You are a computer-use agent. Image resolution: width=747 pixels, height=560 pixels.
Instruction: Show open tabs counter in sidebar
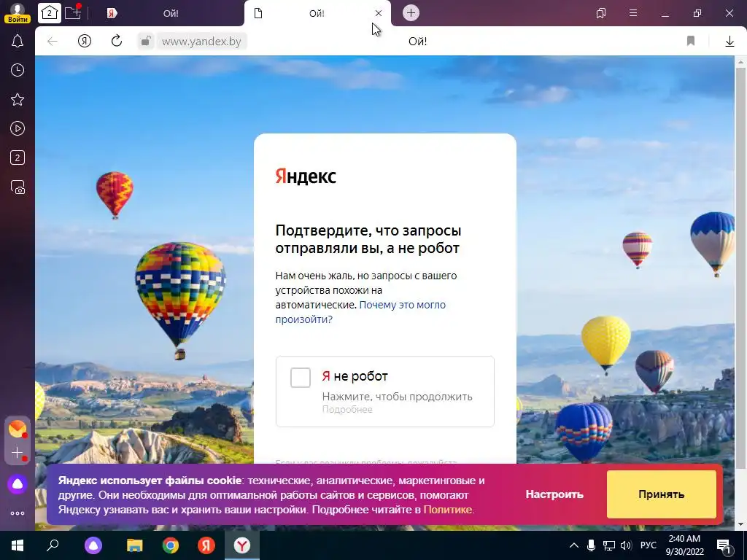[x=18, y=157]
